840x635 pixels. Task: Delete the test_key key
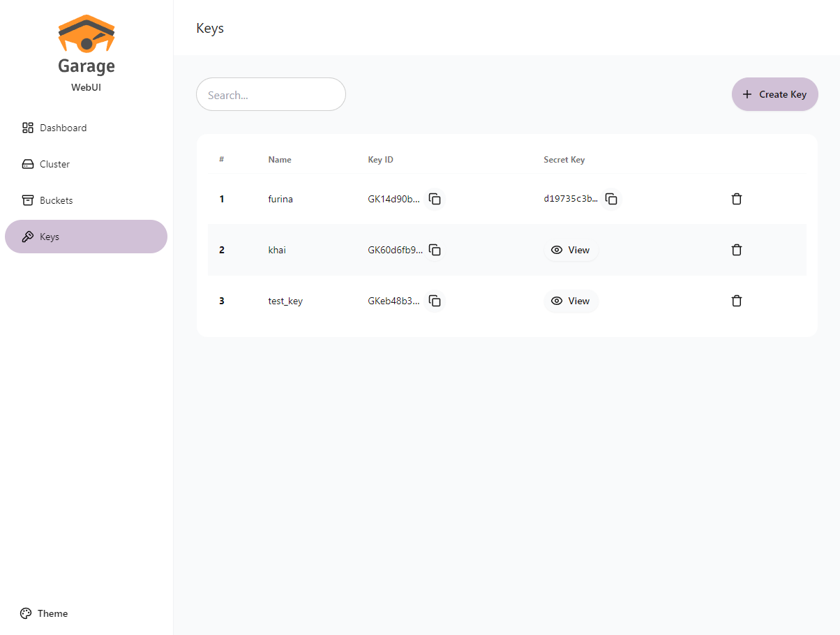click(736, 301)
